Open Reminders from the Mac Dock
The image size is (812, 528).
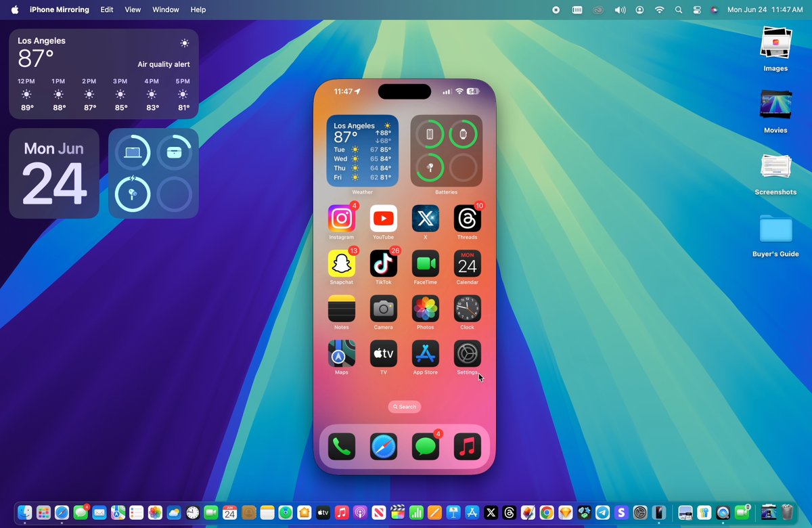tap(137, 512)
